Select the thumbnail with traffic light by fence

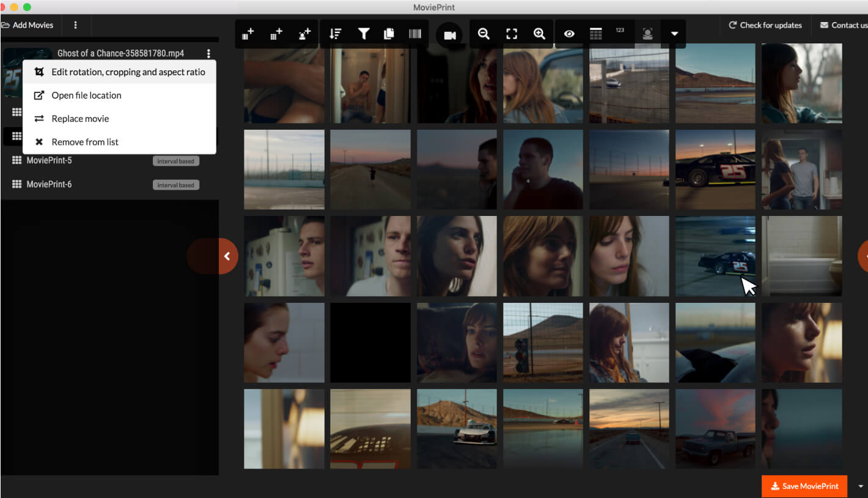543,343
